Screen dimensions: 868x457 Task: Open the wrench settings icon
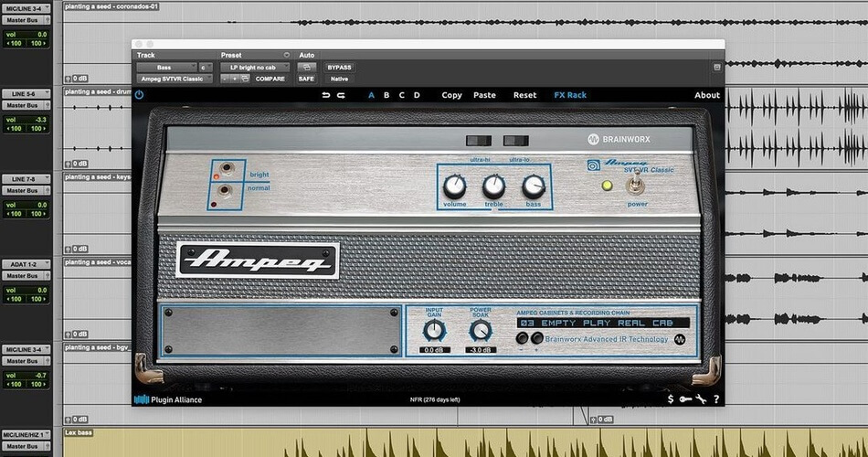click(x=702, y=399)
